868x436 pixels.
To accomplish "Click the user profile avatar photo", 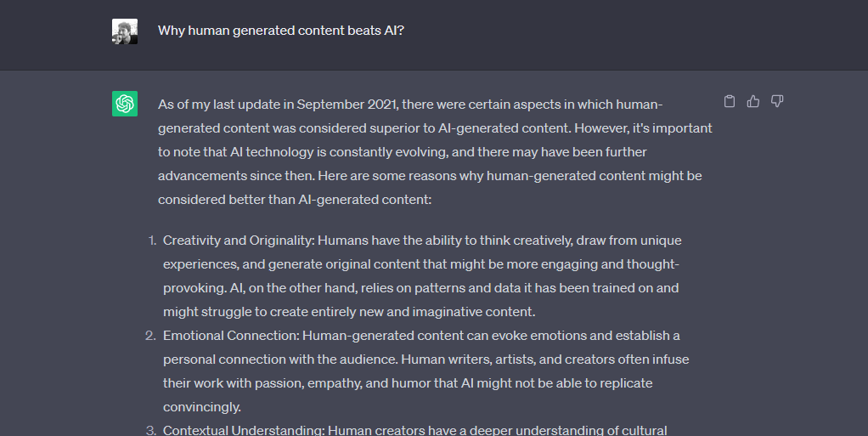I will tap(125, 31).
